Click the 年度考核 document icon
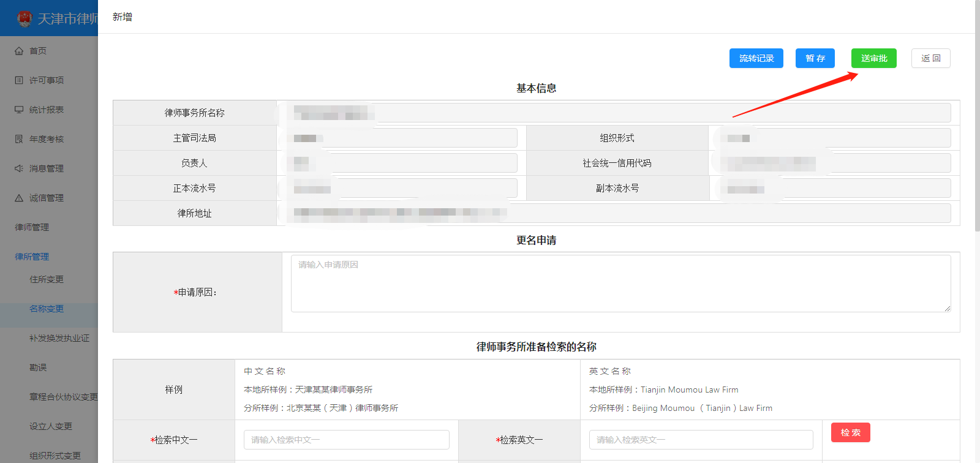980x463 pixels. pos(19,139)
